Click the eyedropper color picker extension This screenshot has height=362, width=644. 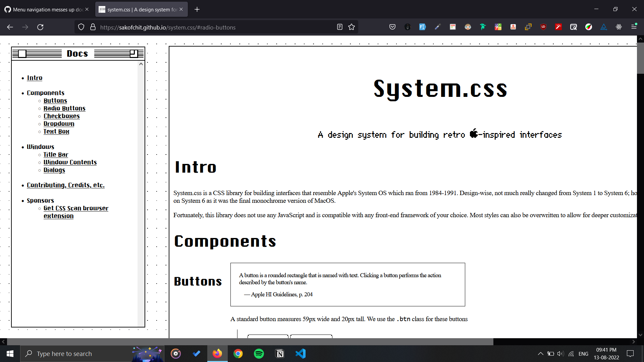pyautogui.click(x=437, y=27)
